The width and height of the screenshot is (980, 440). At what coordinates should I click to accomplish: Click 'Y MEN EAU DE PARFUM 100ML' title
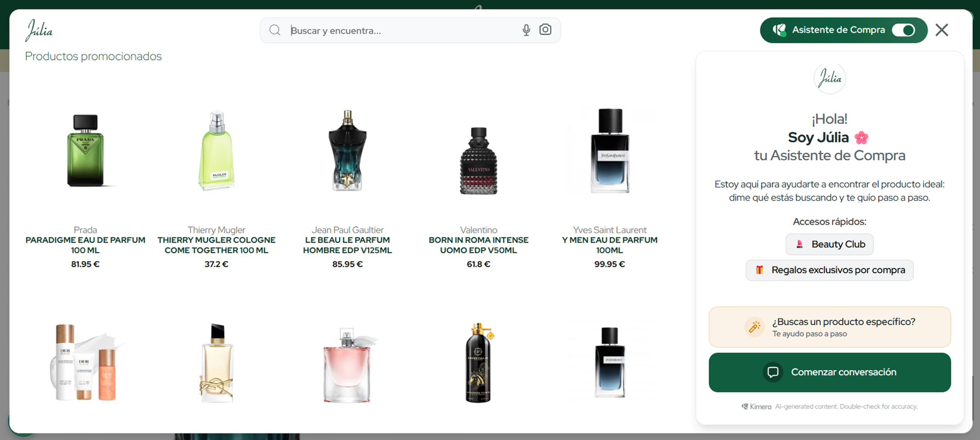tap(610, 245)
